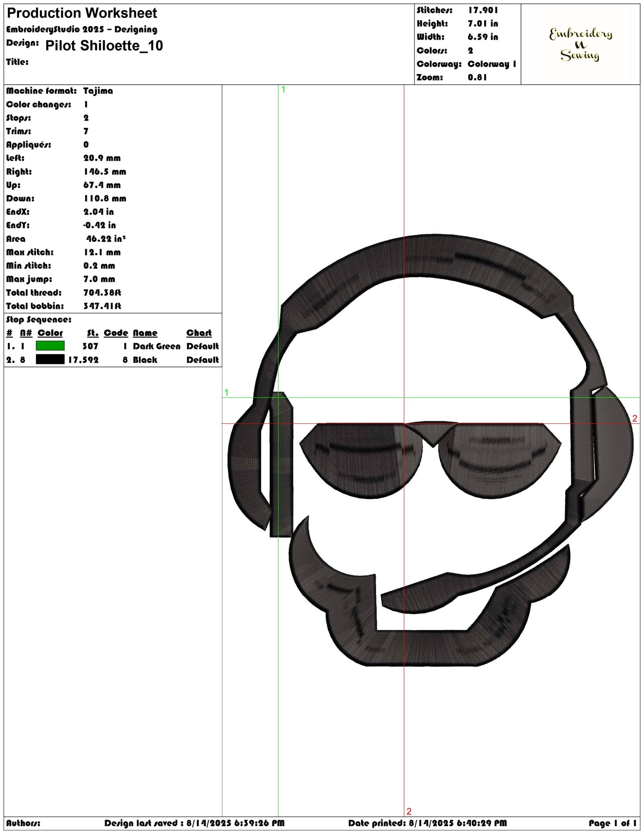Click the Black color swatch
The image size is (644, 834).
coord(50,359)
